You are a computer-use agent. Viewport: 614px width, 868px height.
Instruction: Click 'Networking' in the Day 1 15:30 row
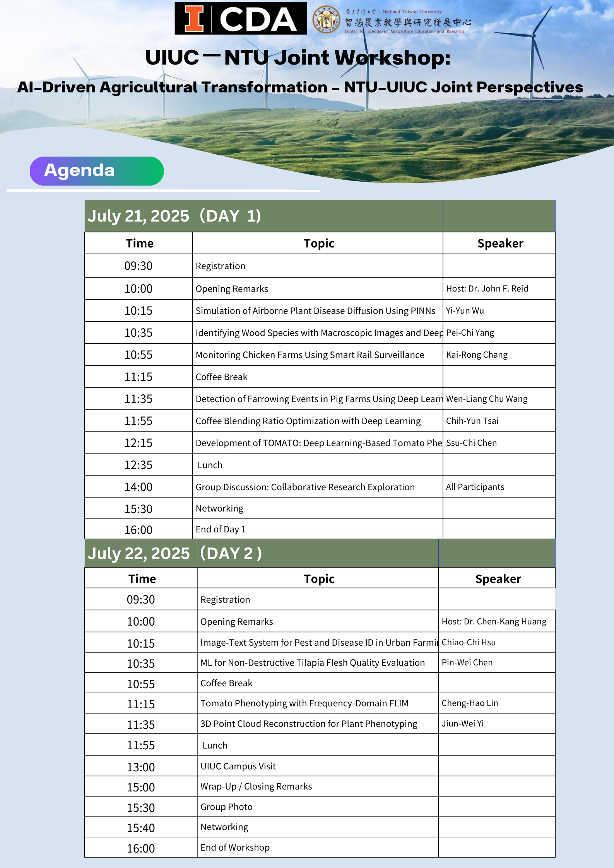pyautogui.click(x=219, y=508)
